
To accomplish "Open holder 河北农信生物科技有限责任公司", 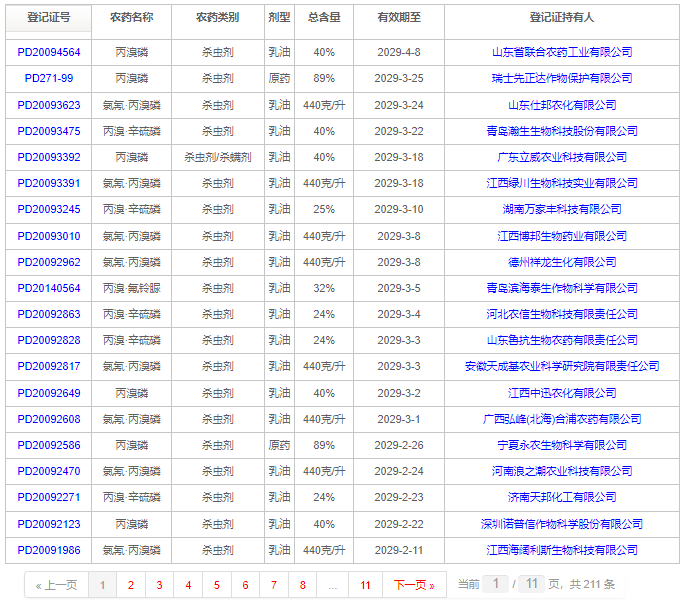I will tap(562, 315).
